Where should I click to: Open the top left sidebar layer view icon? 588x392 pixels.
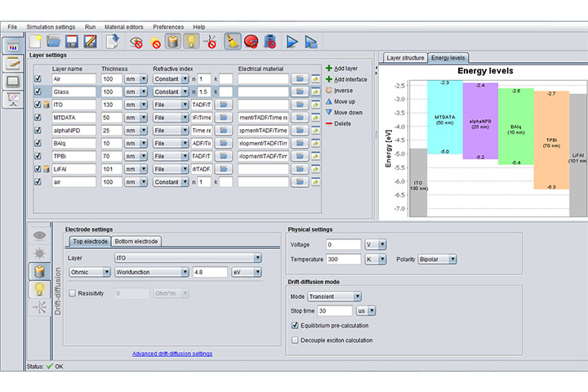point(13,46)
